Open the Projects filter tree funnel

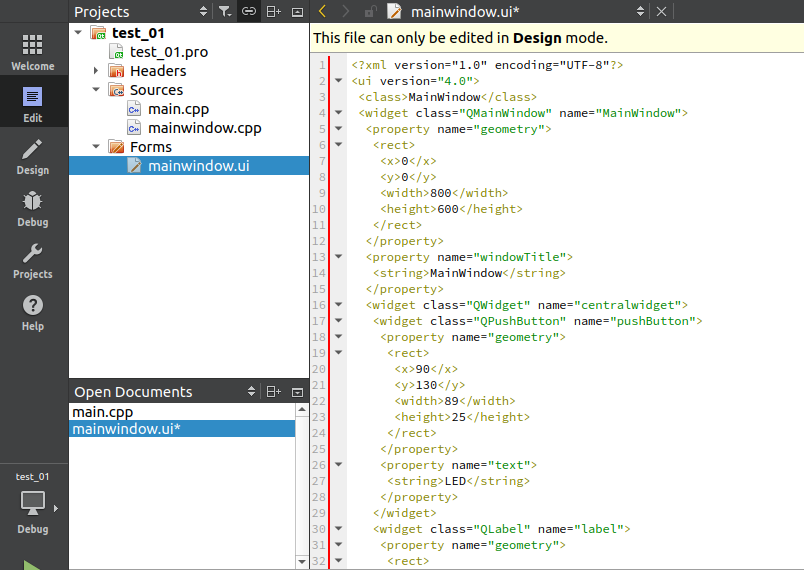click(225, 11)
